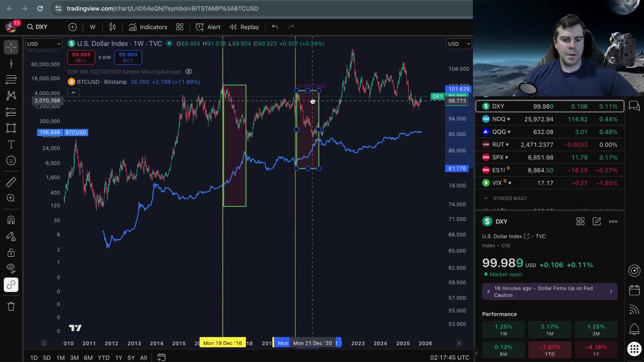Open the chart patterns tool
The width and height of the screenshot is (644, 362).
tap(11, 96)
